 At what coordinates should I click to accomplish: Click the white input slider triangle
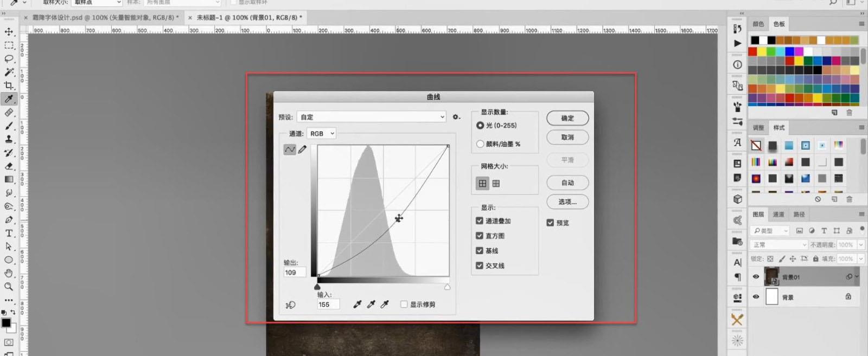point(448,287)
